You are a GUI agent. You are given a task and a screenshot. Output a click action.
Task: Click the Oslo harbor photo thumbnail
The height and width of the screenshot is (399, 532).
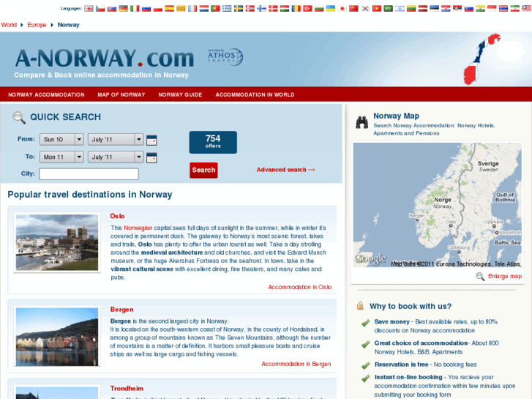pyautogui.click(x=57, y=242)
